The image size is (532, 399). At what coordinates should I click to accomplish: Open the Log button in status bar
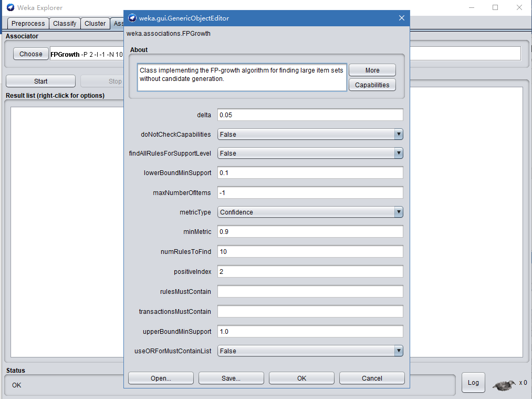(473, 383)
